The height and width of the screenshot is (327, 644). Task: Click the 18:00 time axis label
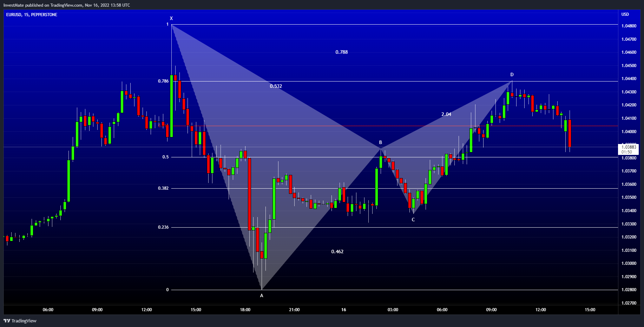(x=245, y=310)
